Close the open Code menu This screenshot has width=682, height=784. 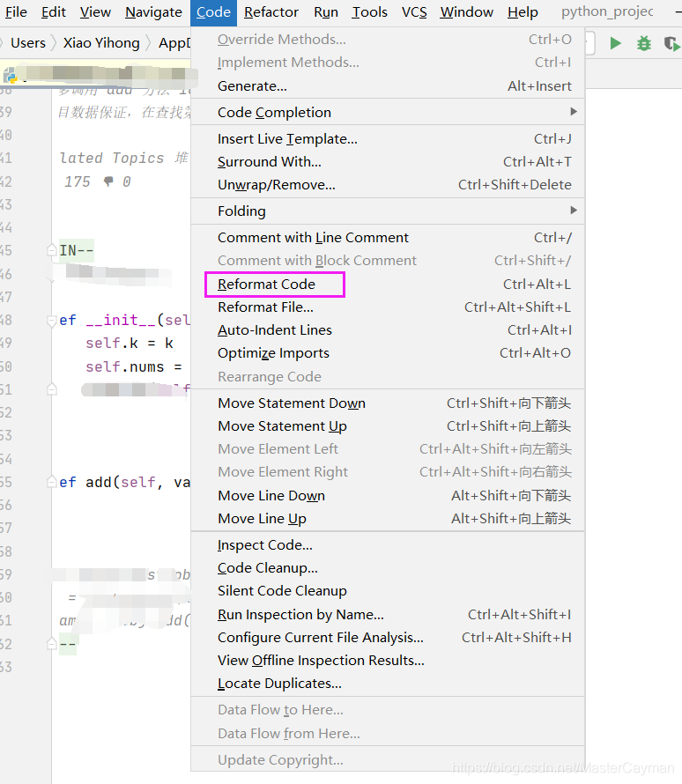pos(213,12)
